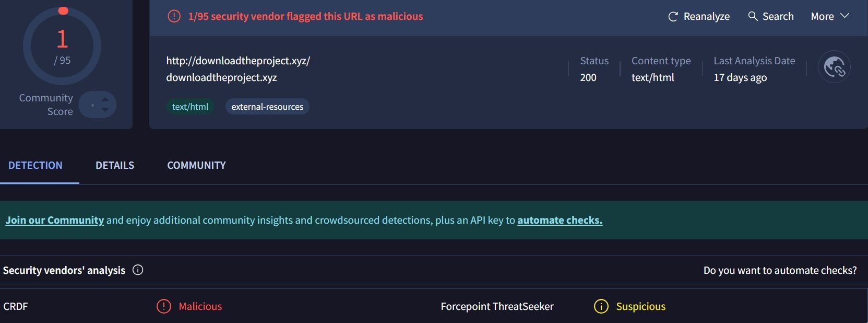
Task: Follow the Join our Community link
Action: (x=55, y=220)
